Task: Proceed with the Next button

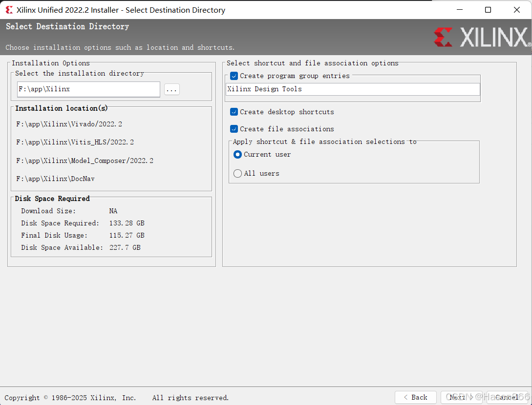Action: pos(462,397)
